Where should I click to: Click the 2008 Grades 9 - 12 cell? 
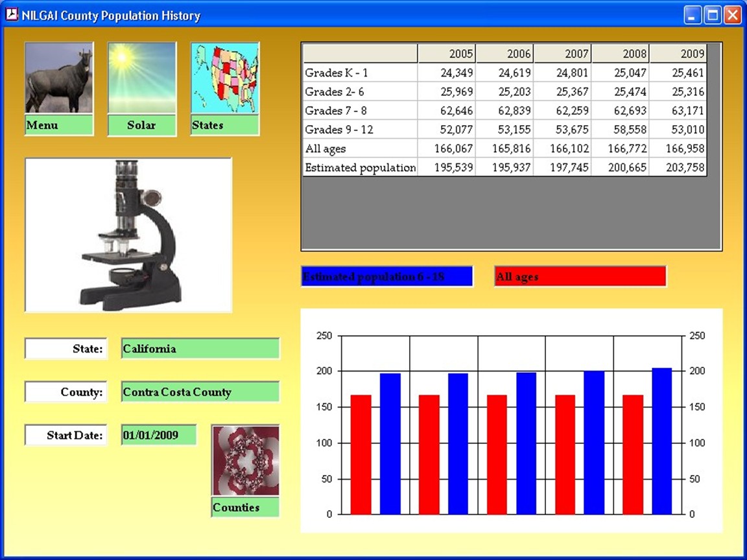[620, 130]
